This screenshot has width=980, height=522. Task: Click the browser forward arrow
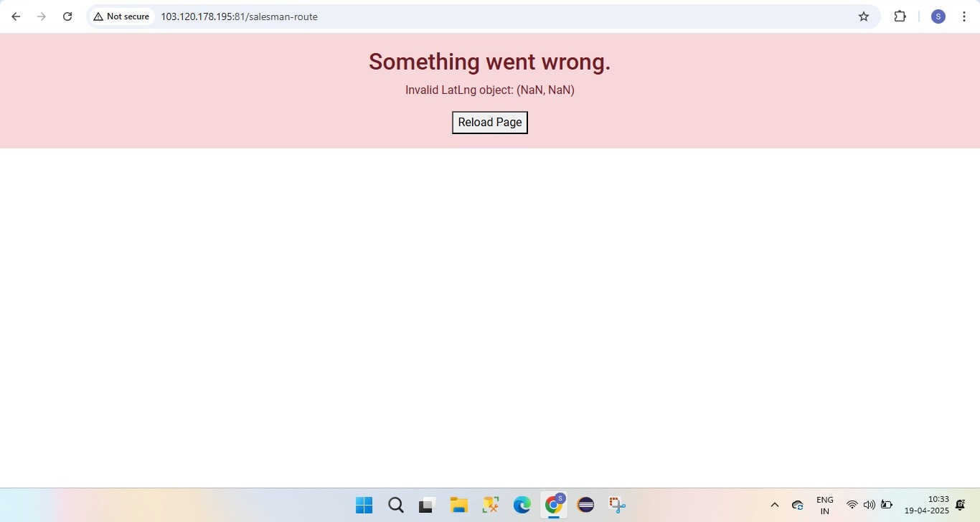(x=42, y=16)
